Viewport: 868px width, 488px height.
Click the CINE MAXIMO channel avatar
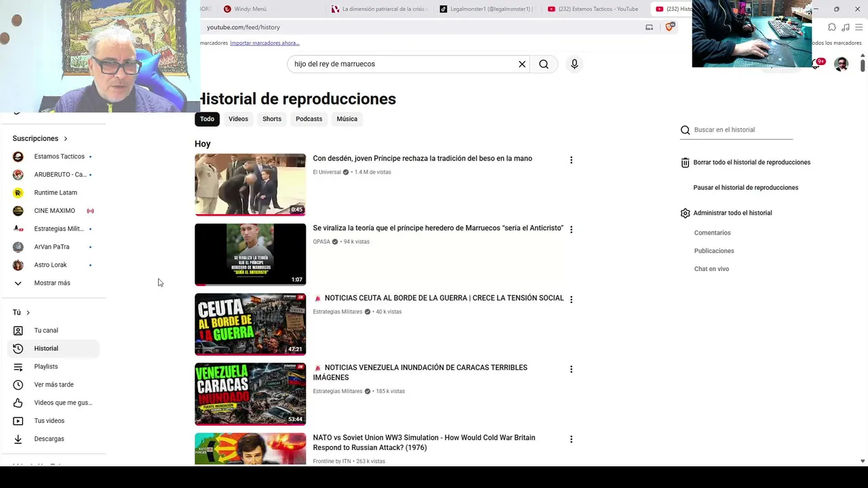[x=18, y=211]
